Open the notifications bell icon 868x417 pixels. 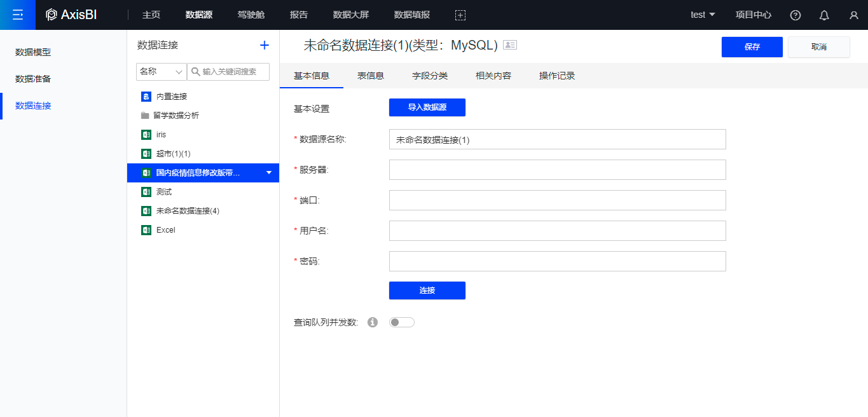[x=824, y=15]
